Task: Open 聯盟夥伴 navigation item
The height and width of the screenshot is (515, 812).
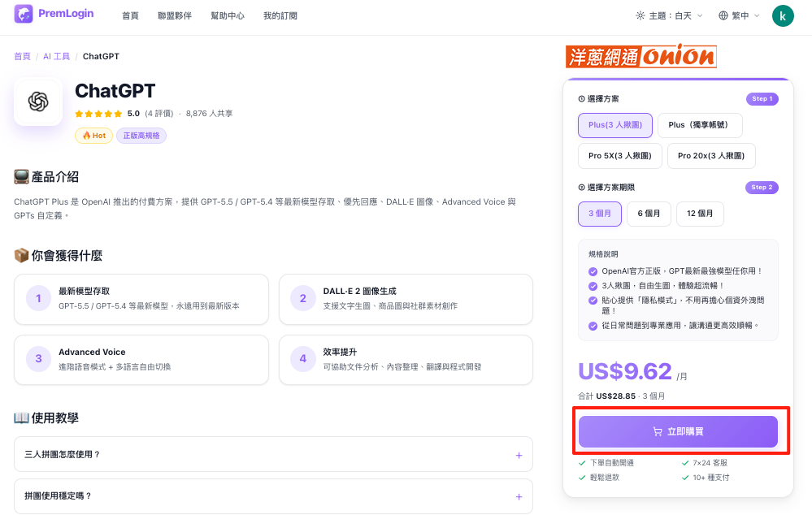Action: (x=175, y=15)
